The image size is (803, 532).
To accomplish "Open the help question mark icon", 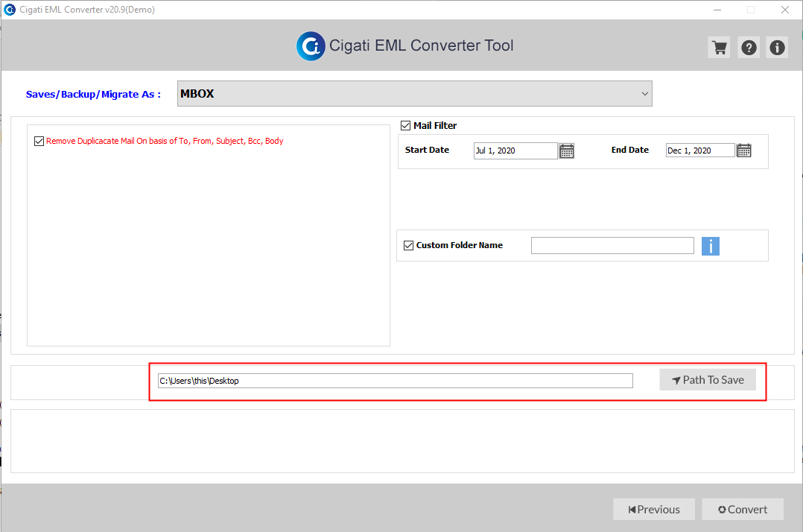I will pos(749,48).
